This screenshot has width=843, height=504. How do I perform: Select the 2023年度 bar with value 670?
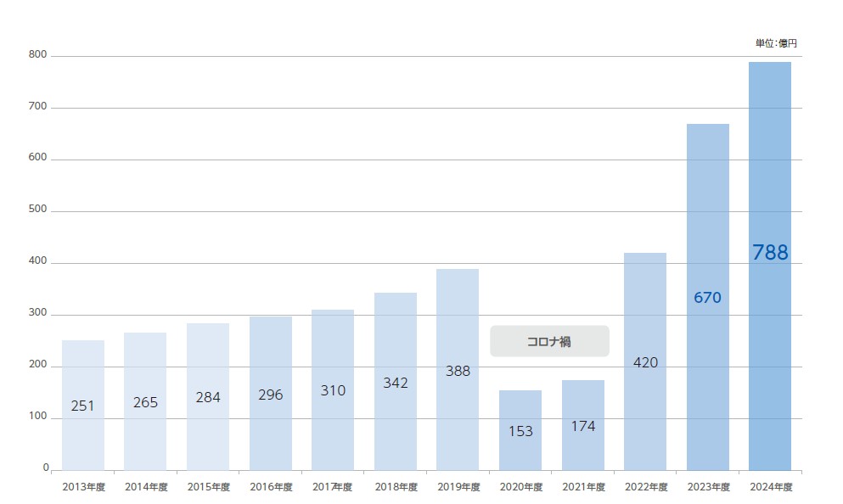tap(707, 297)
